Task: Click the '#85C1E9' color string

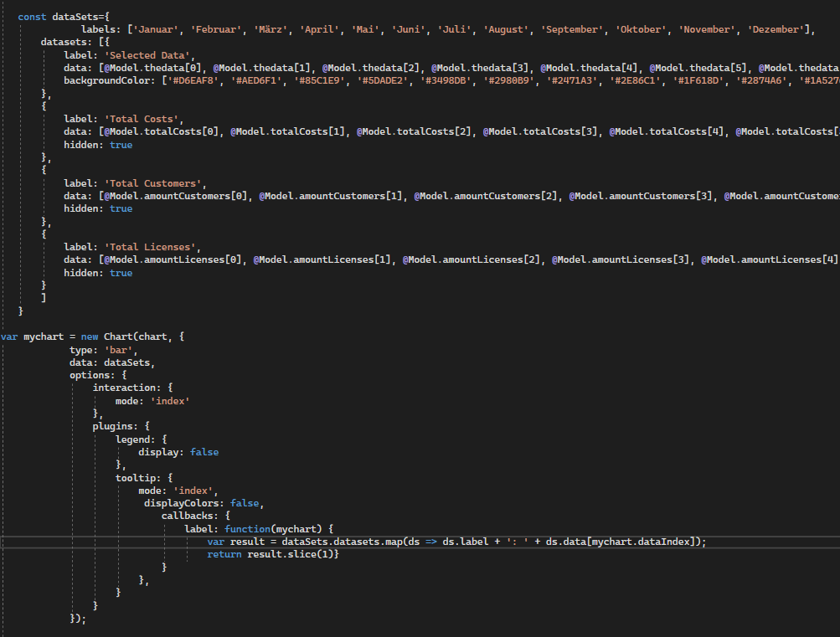Action: coord(319,80)
